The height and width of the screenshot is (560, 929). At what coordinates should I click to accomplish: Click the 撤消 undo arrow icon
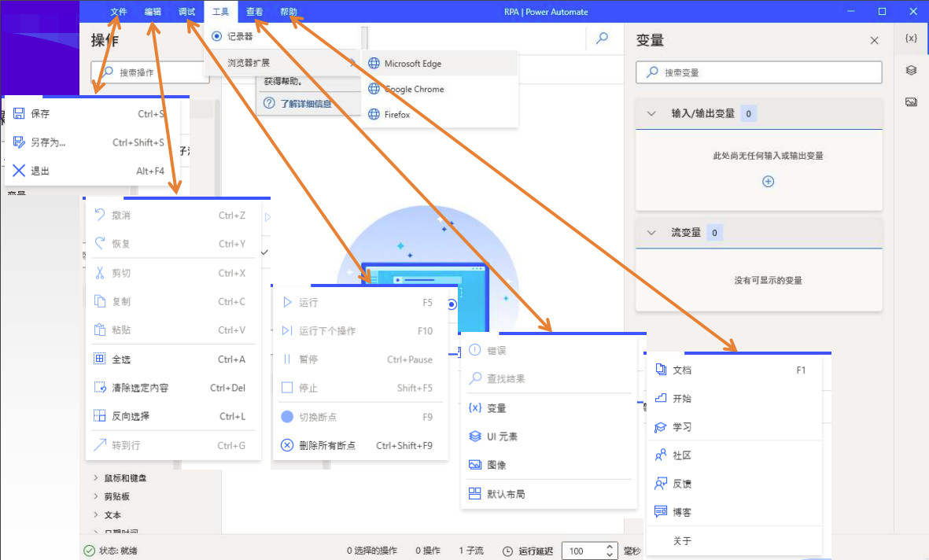[100, 215]
